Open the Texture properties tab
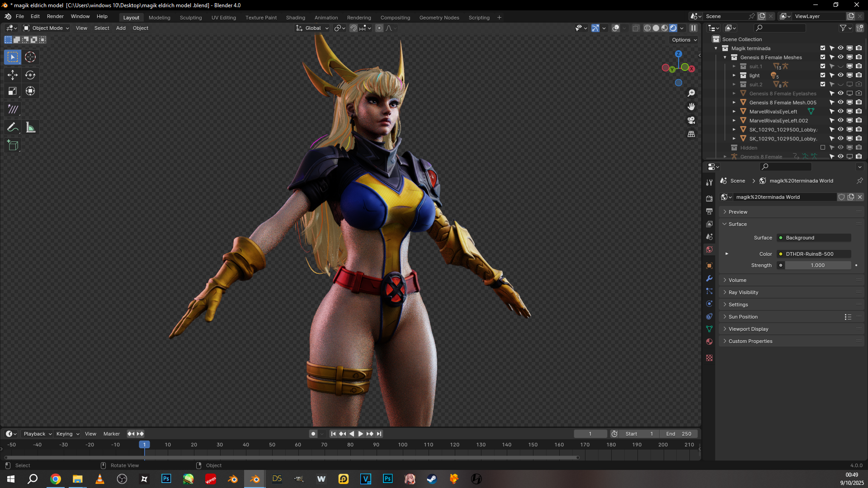This screenshot has height=488, width=868. pyautogui.click(x=709, y=358)
